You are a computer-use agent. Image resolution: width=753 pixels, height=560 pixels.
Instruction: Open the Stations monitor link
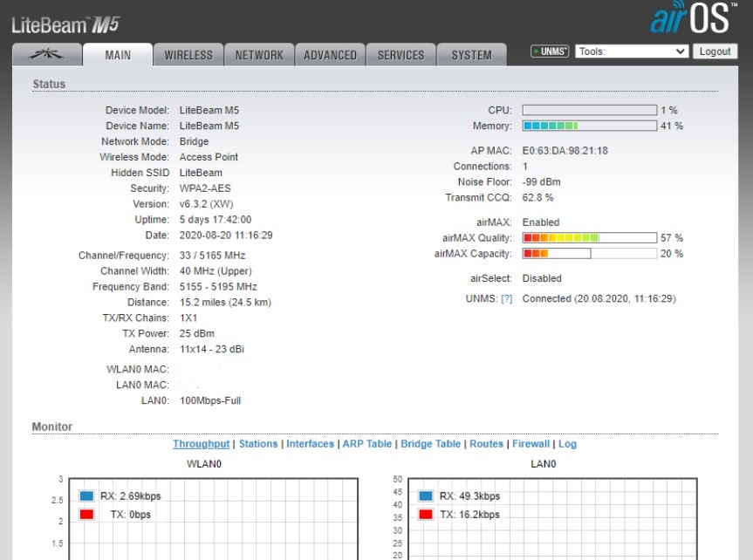tap(258, 444)
